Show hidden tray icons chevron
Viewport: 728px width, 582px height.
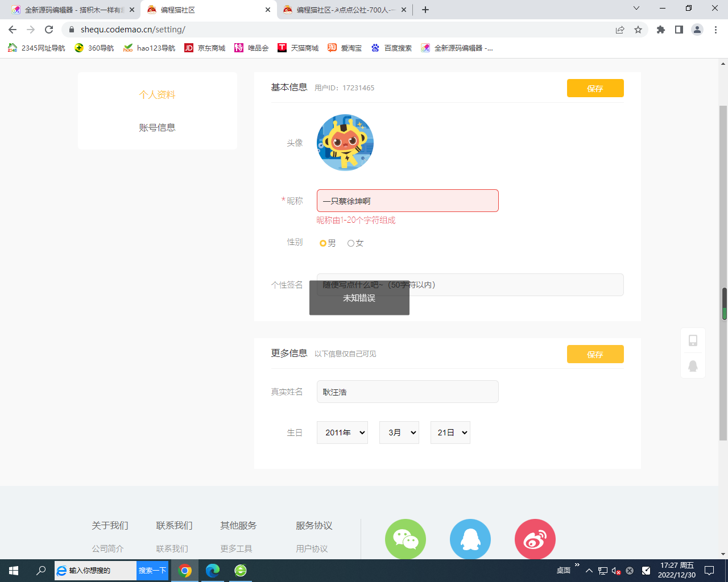click(589, 571)
